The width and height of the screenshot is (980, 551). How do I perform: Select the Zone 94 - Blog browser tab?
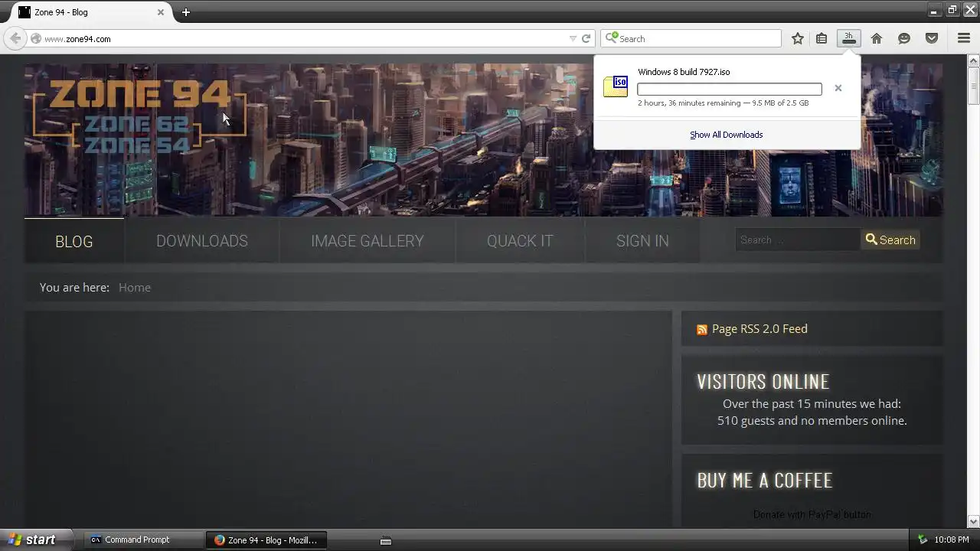coord(90,12)
